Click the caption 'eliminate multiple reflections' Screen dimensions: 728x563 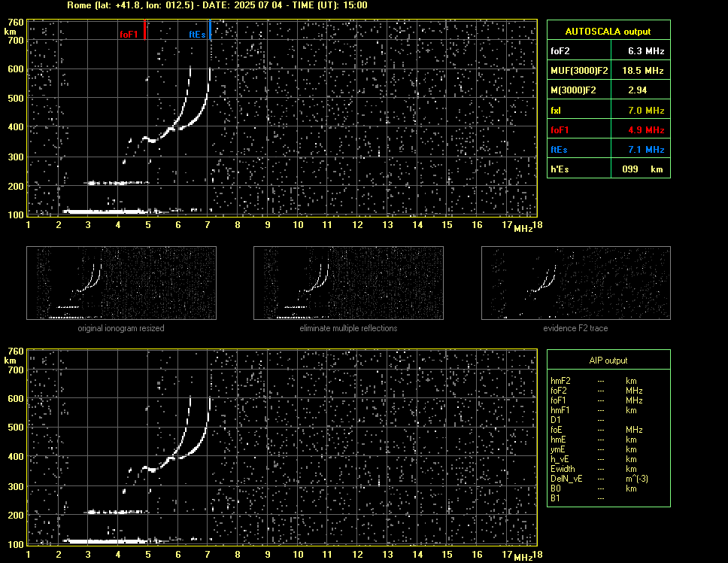(x=348, y=328)
